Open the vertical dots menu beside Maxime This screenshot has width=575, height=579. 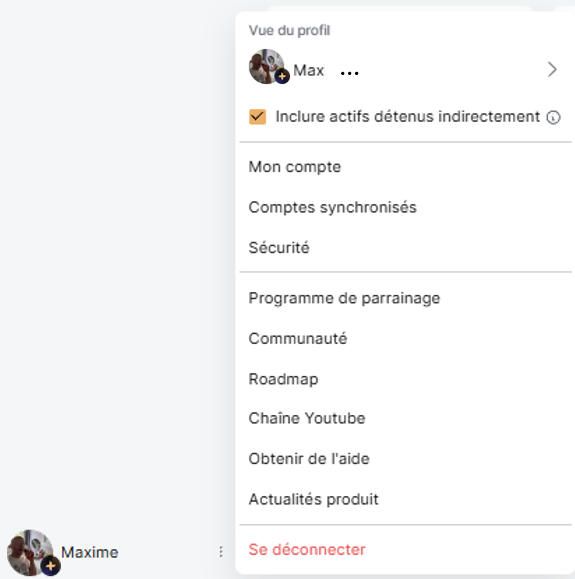click(221, 552)
